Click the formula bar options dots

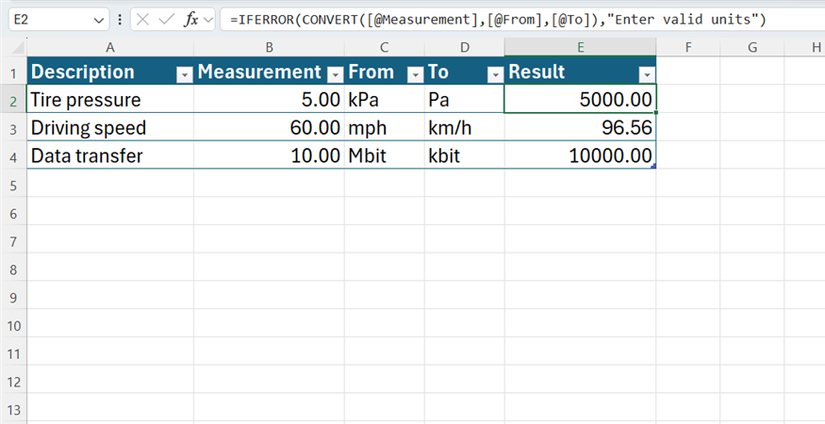coord(119,20)
